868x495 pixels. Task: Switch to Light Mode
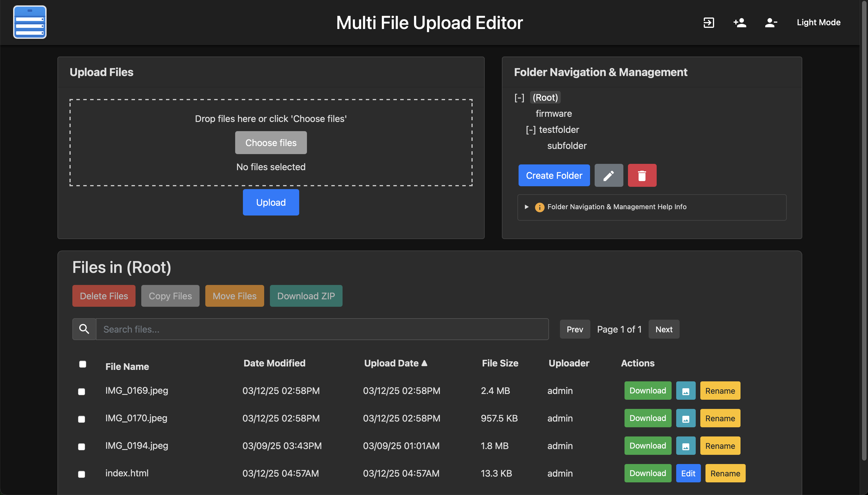(818, 22)
